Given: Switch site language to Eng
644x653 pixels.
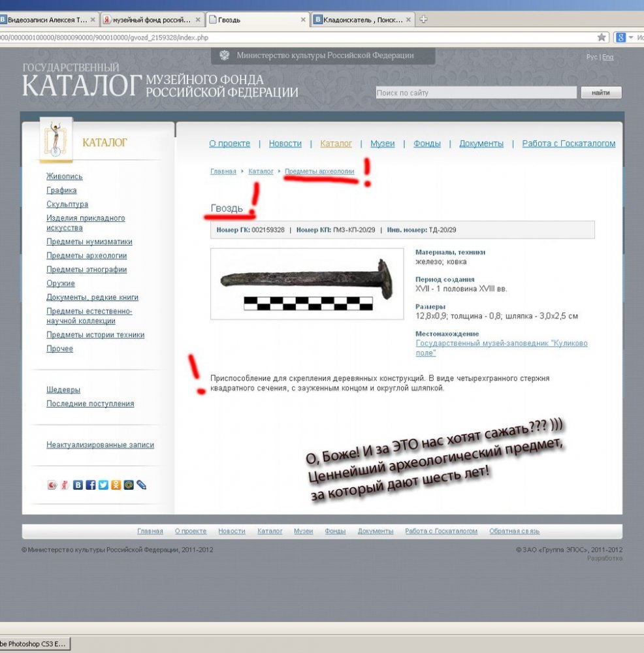Looking at the screenshot, I should click(x=607, y=57).
